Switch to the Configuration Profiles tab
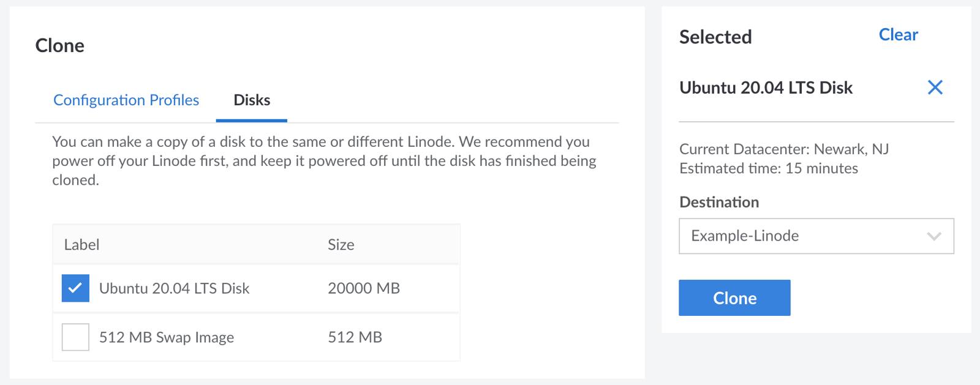The height and width of the screenshot is (385, 980). pos(126,100)
